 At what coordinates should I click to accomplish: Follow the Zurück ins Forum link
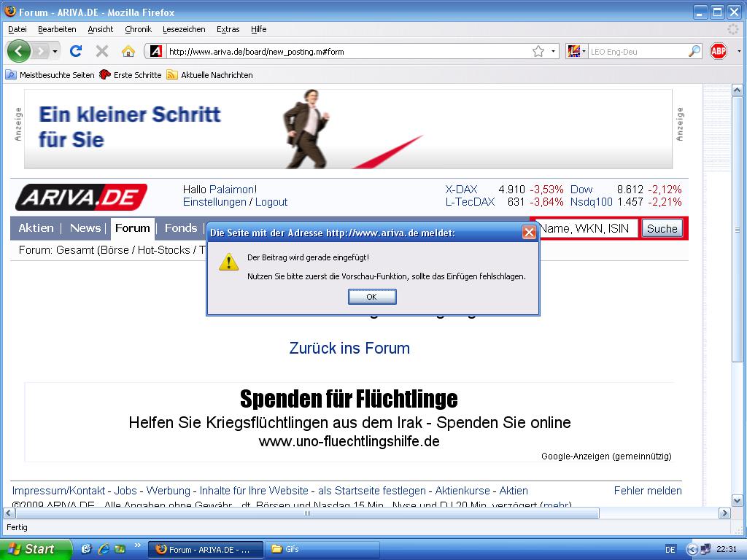(x=349, y=348)
